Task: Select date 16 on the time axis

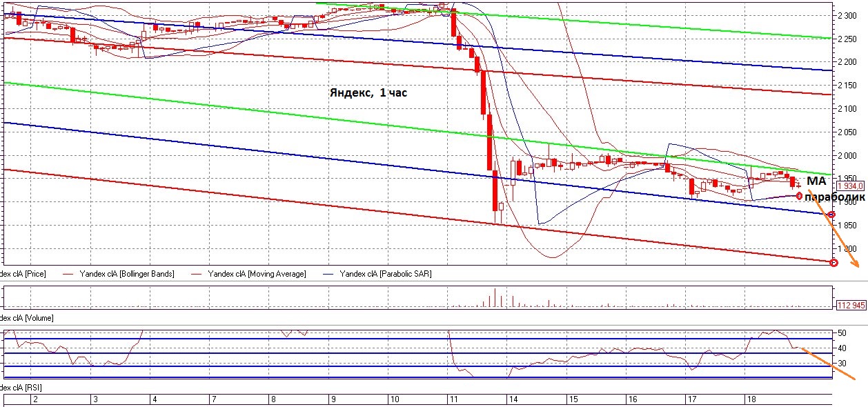Action: 633,399
